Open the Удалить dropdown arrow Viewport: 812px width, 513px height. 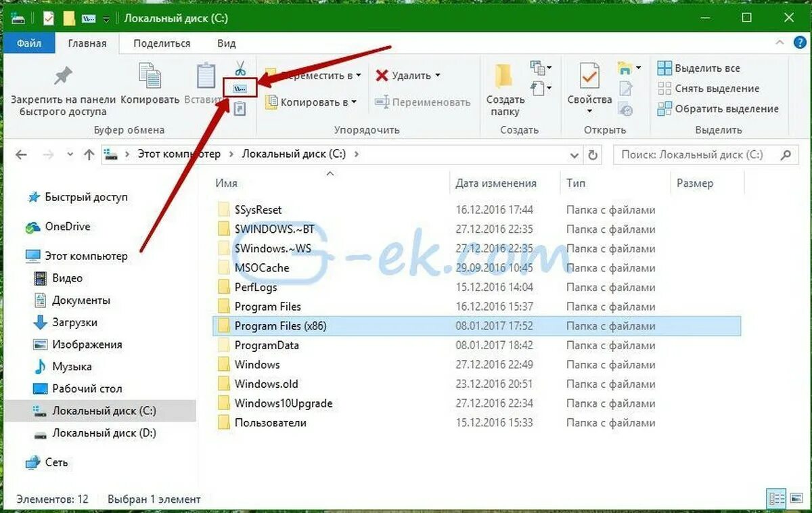[x=437, y=76]
